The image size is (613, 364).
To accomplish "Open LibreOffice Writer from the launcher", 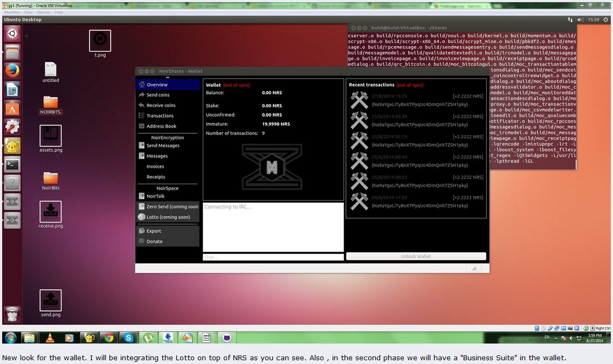I will 12,89.
